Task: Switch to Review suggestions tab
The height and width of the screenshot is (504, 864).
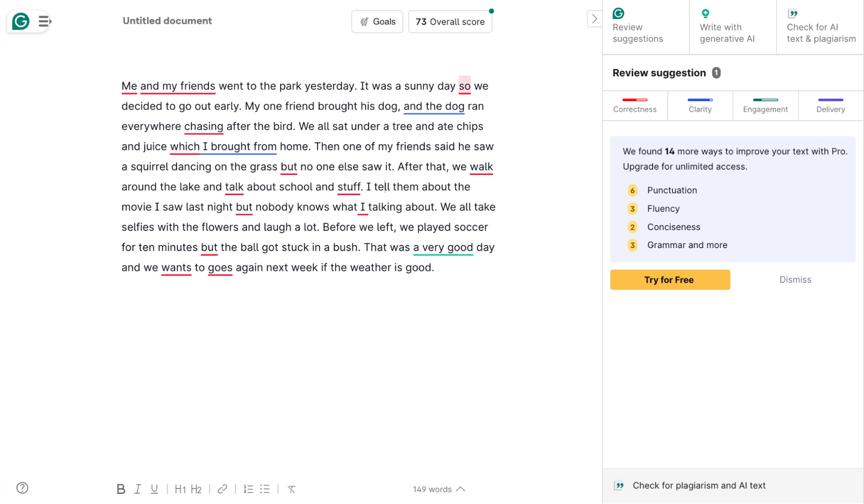Action: tap(646, 27)
